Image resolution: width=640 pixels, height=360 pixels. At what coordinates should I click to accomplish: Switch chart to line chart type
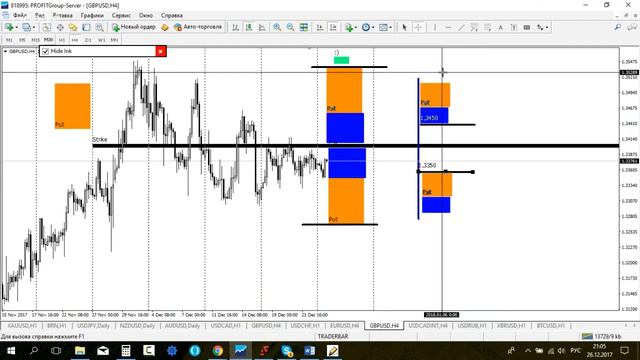point(262,27)
